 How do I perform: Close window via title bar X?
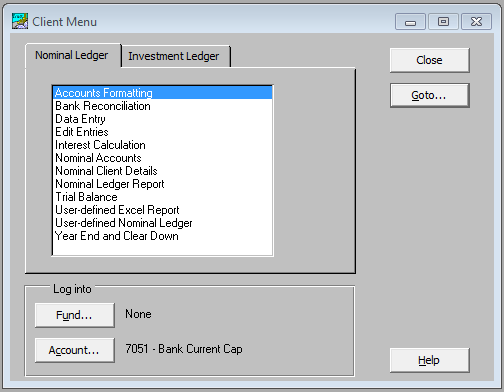pyautogui.click(x=476, y=22)
